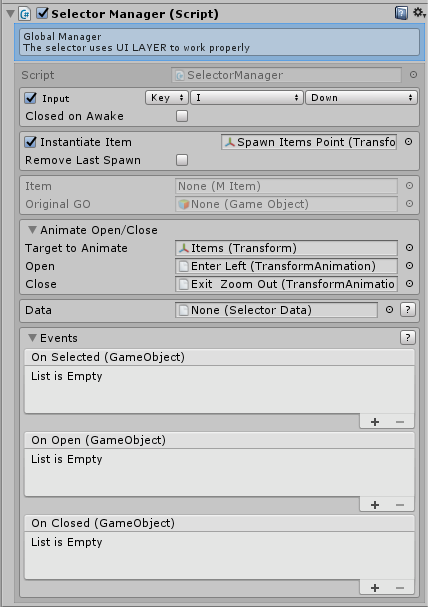Add listener to On Selected event
Screen dimensions: 428x607
[x=375, y=422]
